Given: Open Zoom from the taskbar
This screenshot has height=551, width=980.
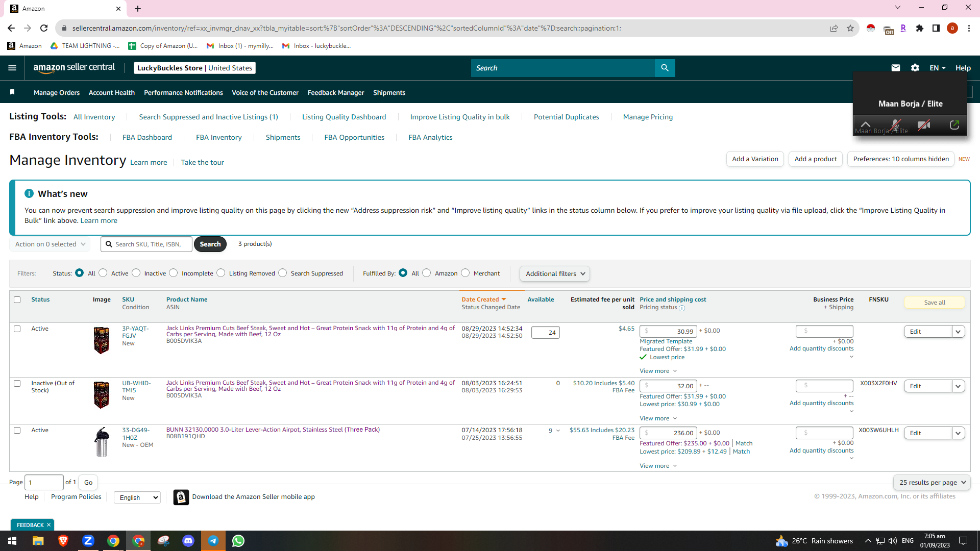Looking at the screenshot, I should [88, 541].
